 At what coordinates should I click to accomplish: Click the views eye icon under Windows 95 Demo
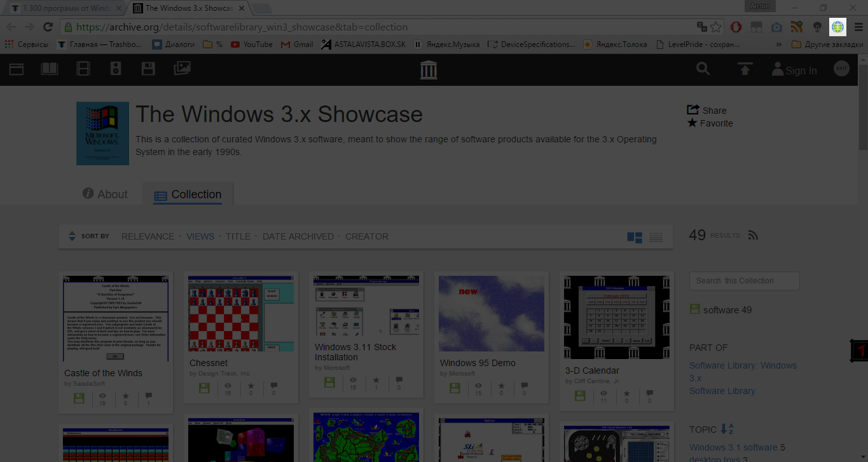pyautogui.click(x=478, y=386)
